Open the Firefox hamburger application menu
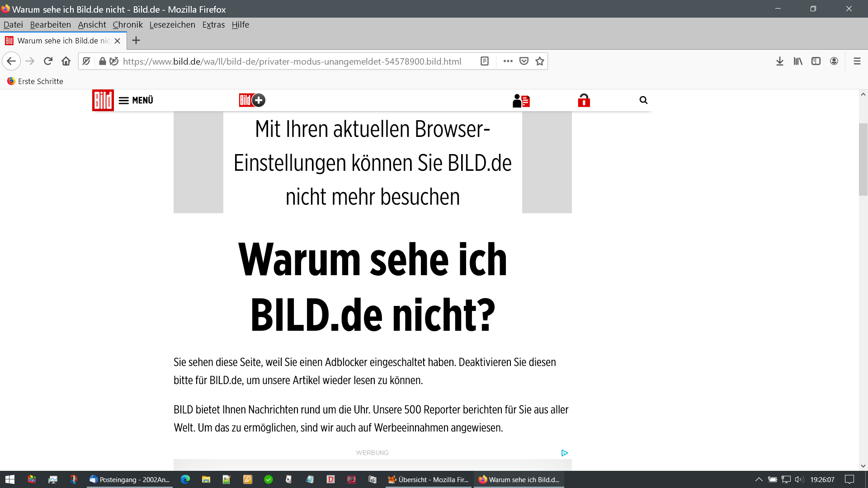 857,61
